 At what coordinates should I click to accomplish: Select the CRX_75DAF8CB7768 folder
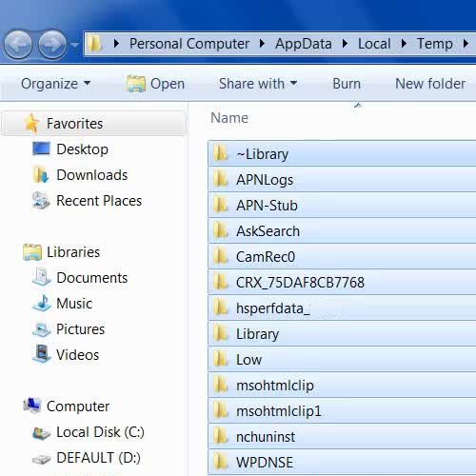[342, 282]
